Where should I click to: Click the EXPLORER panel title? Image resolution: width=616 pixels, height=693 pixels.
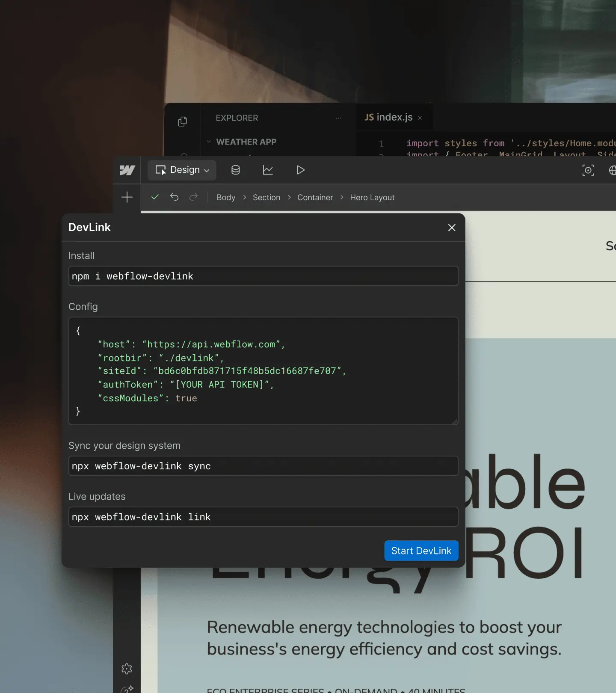pos(237,118)
